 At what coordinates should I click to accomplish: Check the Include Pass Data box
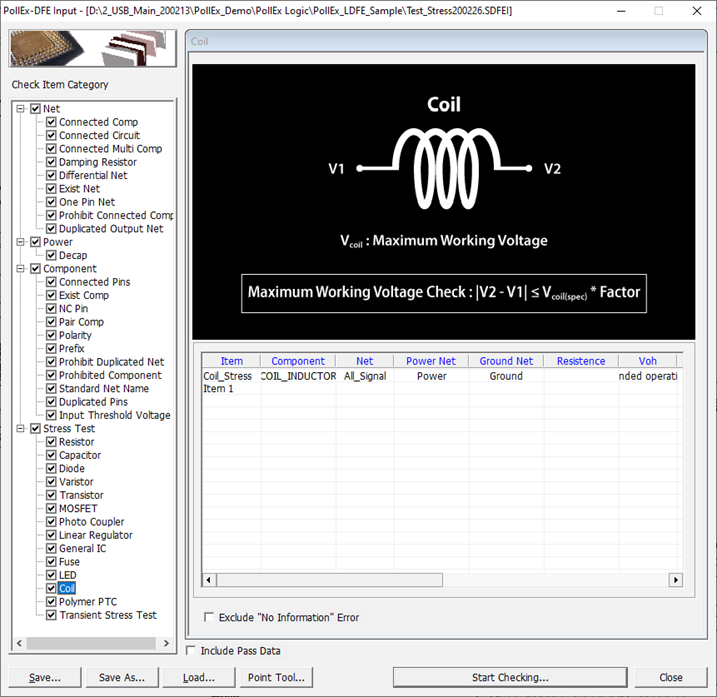coord(192,651)
